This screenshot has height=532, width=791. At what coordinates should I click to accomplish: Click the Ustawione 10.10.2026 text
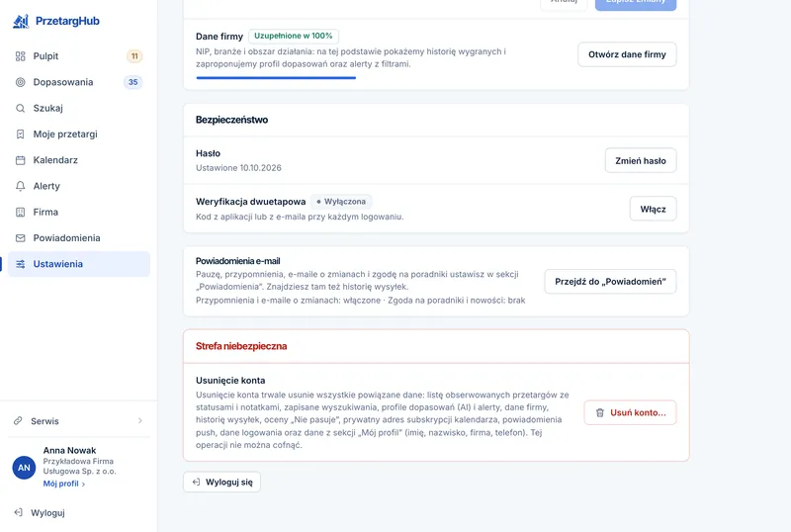(x=238, y=167)
